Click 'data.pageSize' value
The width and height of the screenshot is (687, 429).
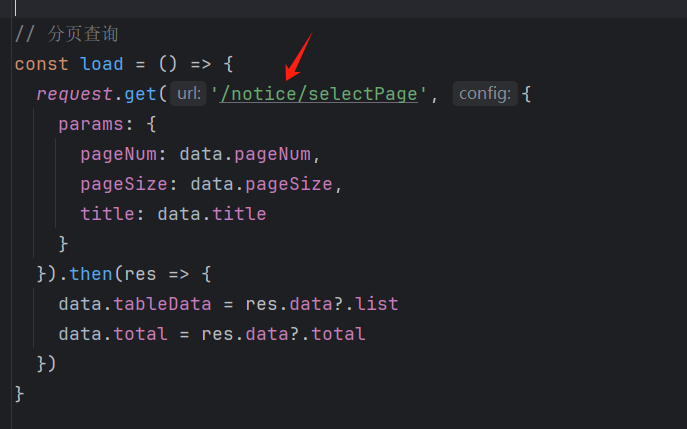coord(262,184)
